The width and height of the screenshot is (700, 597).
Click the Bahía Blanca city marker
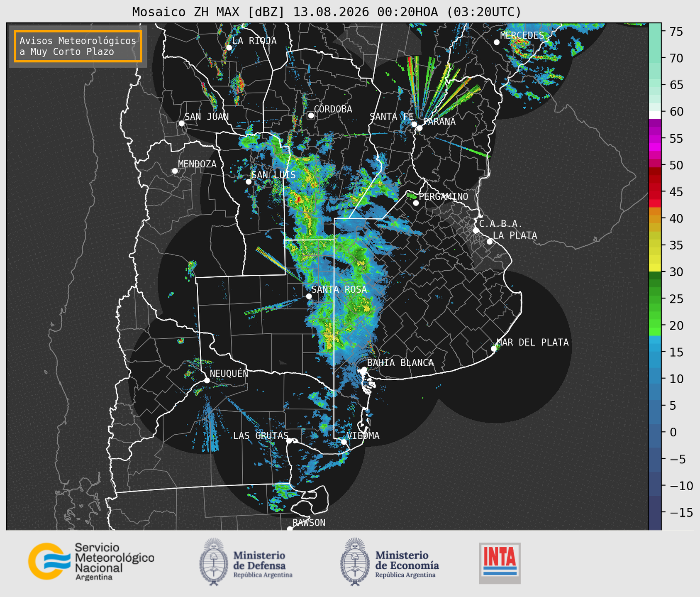(x=364, y=369)
